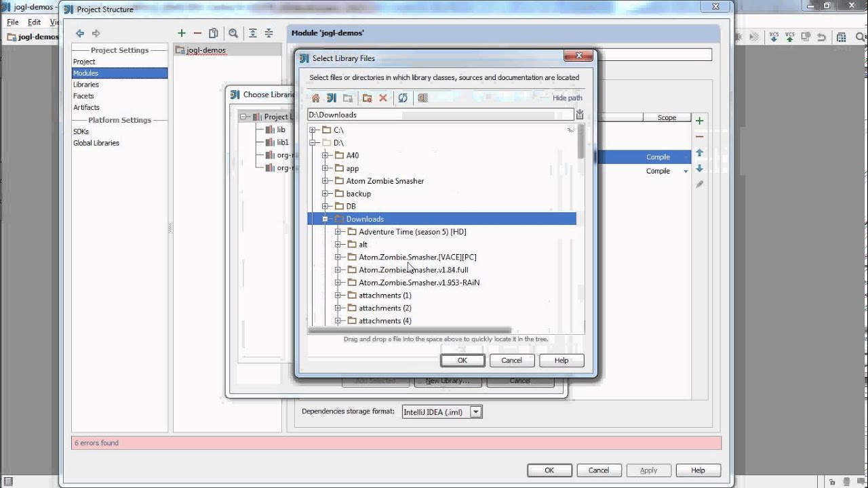Move dependency down with blue arrow

coord(700,169)
